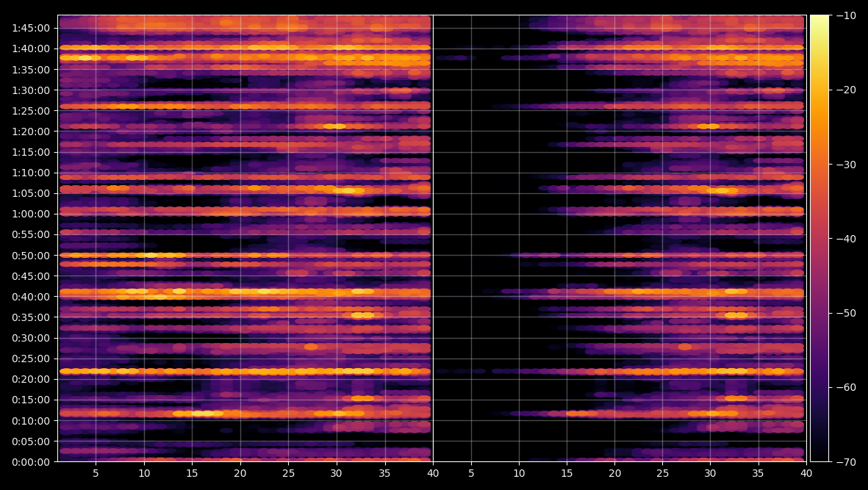The image size is (868, 490).
Task: Click the 0:00:00 y-axis tick label
Action: pos(31,462)
